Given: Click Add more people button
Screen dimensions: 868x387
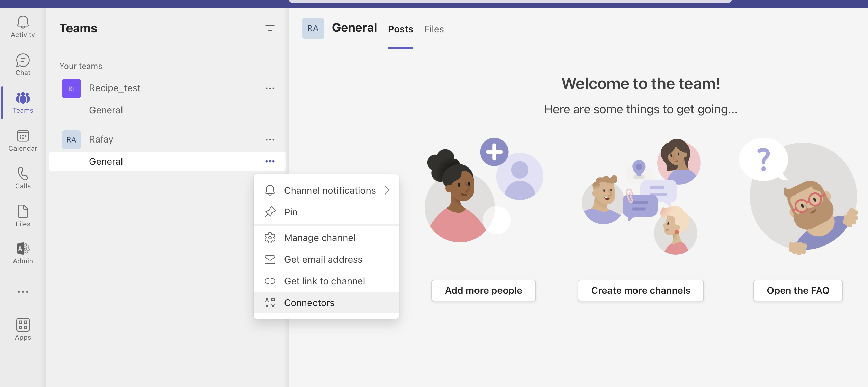Looking at the screenshot, I should point(483,290).
